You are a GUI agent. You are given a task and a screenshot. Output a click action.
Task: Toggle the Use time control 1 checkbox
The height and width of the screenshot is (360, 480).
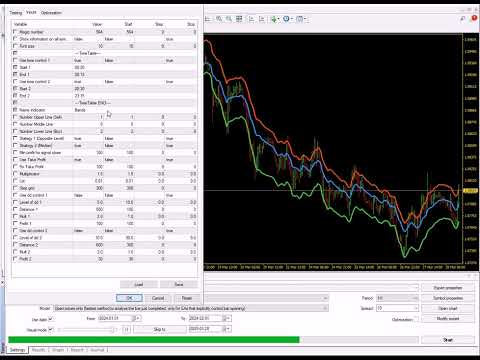15,60
